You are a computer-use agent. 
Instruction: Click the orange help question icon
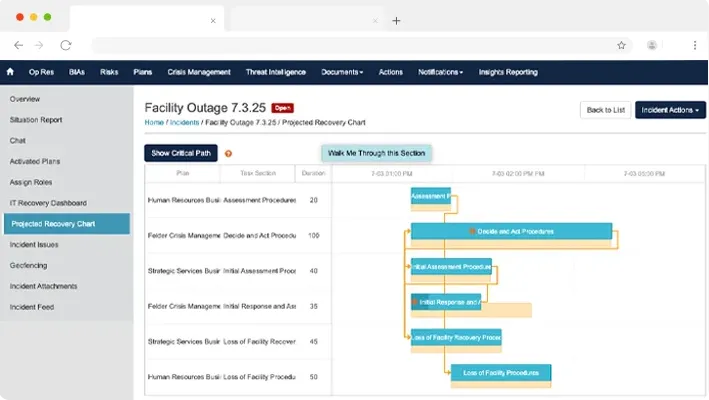(228, 154)
